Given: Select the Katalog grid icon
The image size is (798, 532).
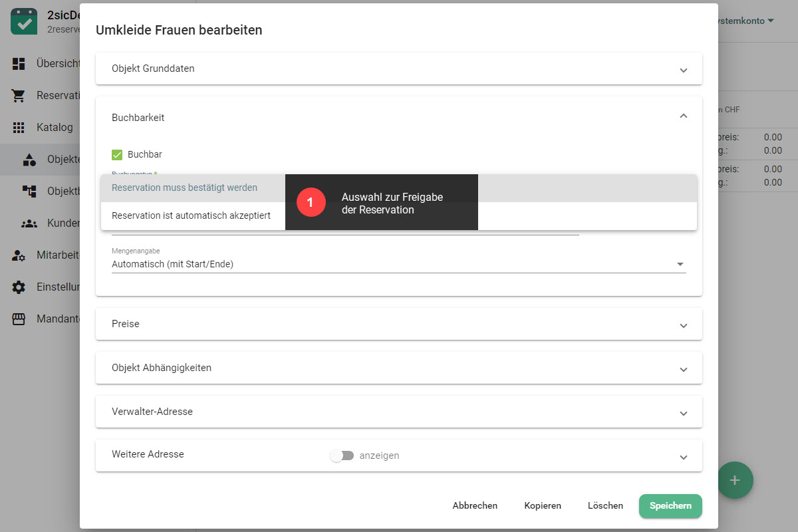Looking at the screenshot, I should [19, 127].
